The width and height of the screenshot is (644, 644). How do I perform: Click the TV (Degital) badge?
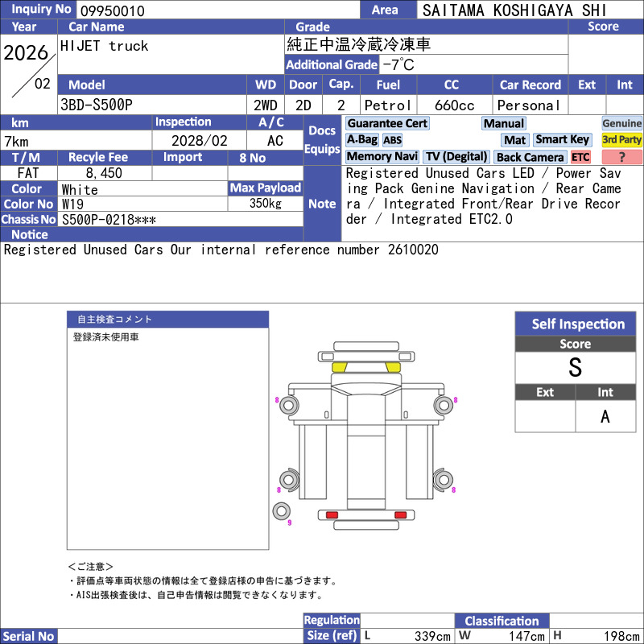tap(456, 156)
